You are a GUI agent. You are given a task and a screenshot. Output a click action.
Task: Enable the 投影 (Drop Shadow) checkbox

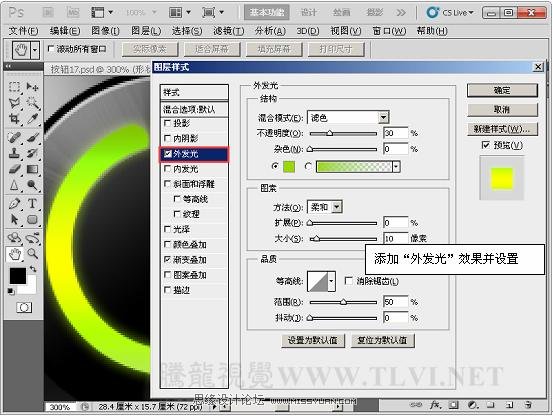[168, 123]
